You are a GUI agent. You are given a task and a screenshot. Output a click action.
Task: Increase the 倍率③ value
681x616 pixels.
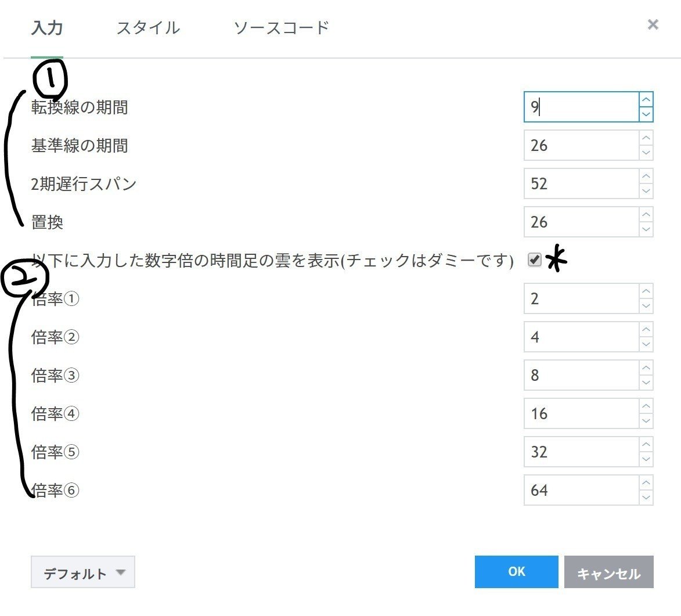646,368
